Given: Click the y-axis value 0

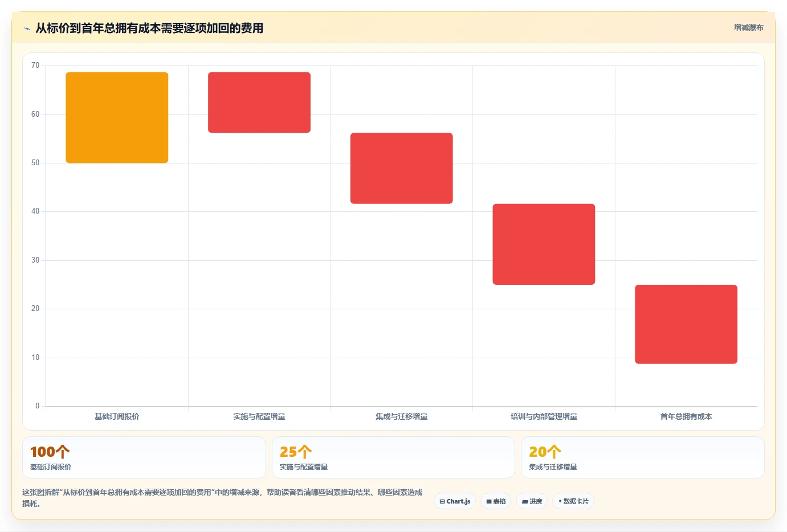Looking at the screenshot, I should click(x=38, y=406).
